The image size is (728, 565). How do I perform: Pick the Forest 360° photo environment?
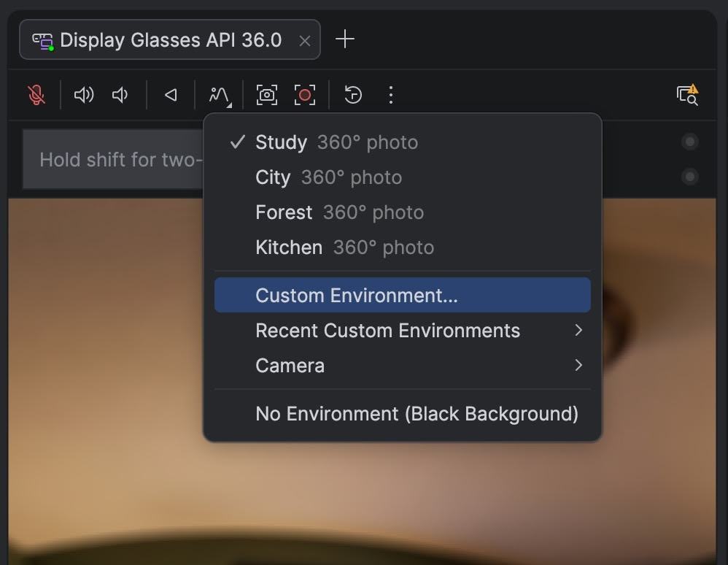click(403, 212)
